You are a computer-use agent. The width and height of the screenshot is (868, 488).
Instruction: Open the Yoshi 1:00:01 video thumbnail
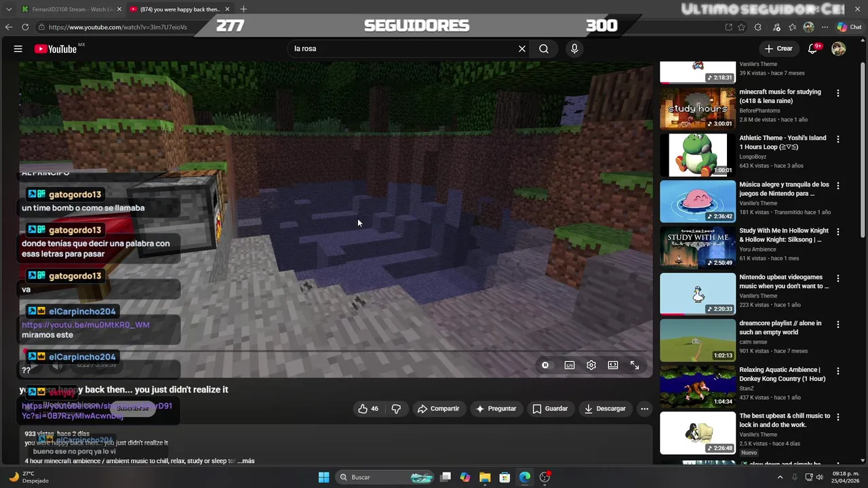[x=698, y=155]
